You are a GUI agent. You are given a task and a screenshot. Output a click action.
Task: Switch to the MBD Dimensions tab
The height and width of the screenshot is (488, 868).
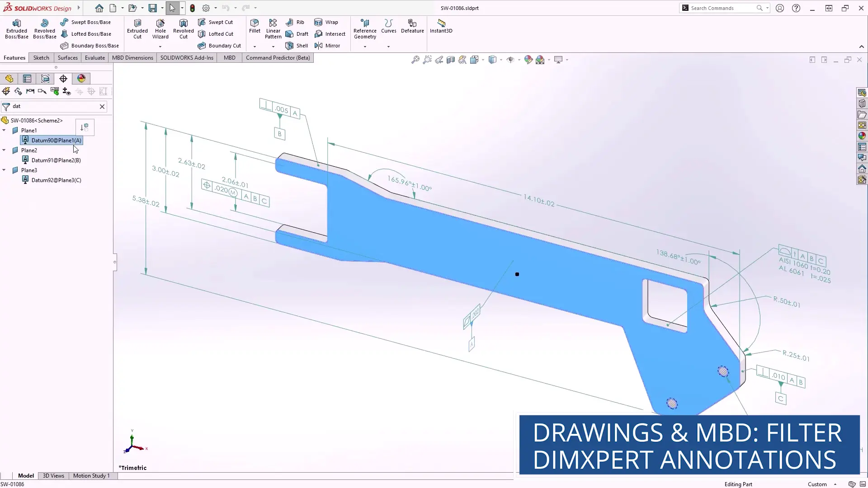pyautogui.click(x=132, y=57)
